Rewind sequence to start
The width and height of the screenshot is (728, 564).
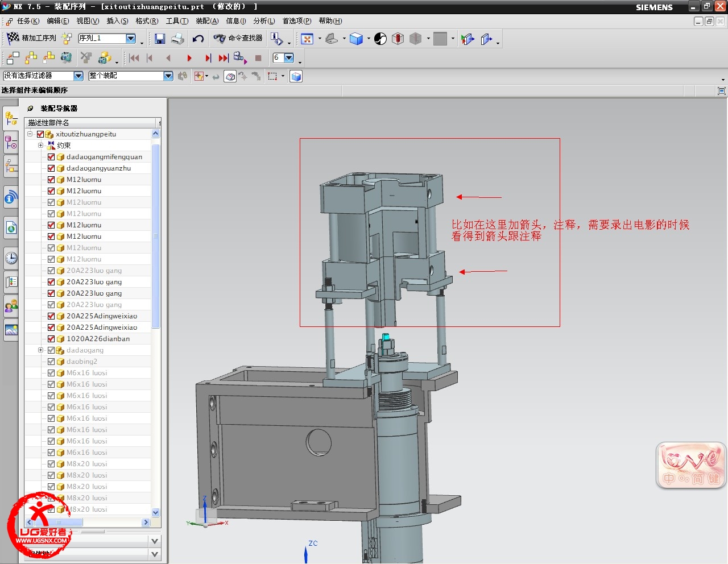pyautogui.click(x=134, y=58)
